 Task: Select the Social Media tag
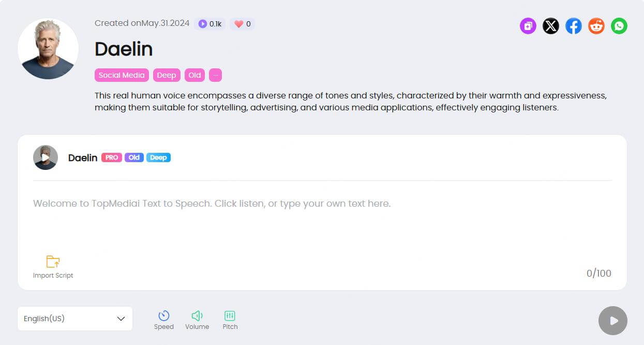point(122,75)
